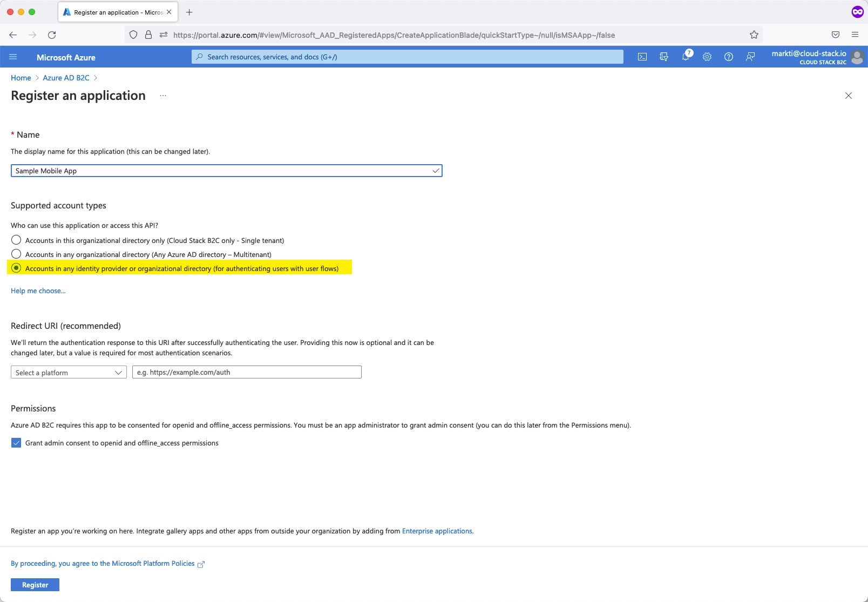The height and width of the screenshot is (602, 868).
Task: Go to the Azure AD B2C breadcrumb
Action: 66,78
